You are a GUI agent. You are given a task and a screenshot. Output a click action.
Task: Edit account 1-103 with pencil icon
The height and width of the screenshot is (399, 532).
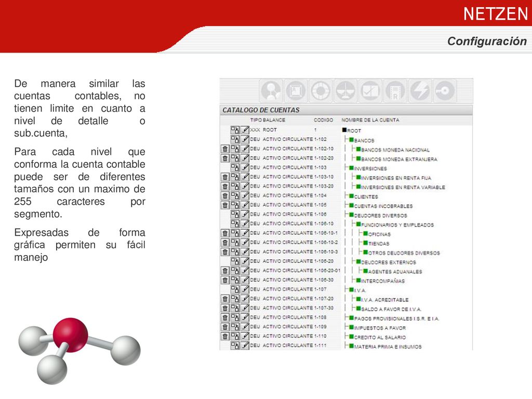pyautogui.click(x=245, y=167)
